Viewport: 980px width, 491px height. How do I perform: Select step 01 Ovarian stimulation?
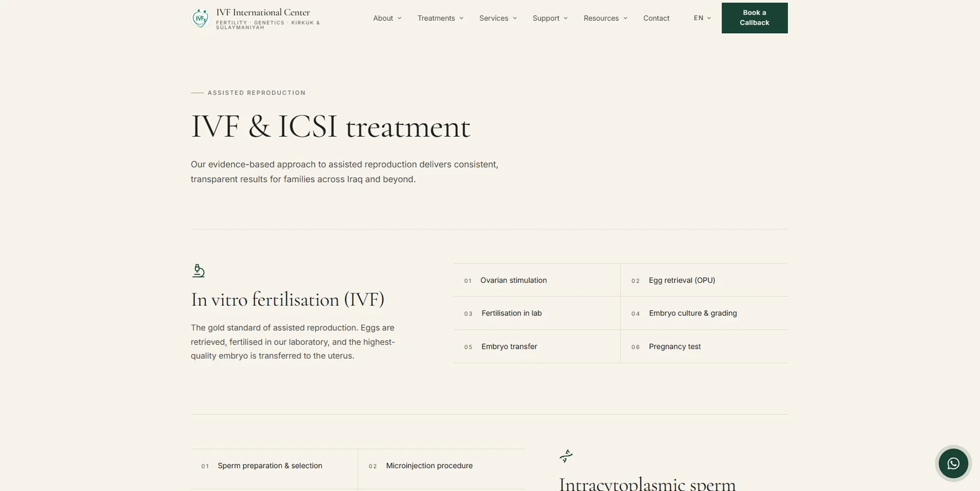coord(537,280)
